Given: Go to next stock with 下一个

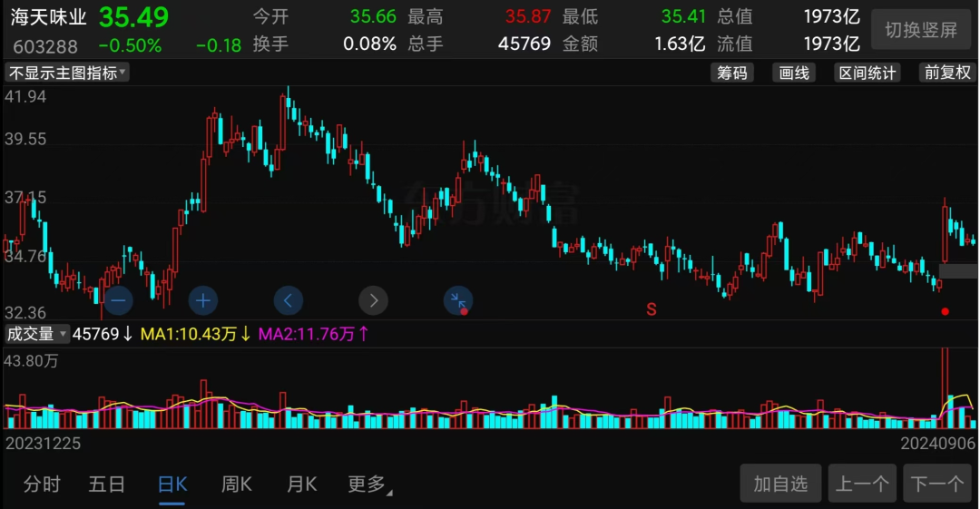Looking at the screenshot, I should point(936,484).
